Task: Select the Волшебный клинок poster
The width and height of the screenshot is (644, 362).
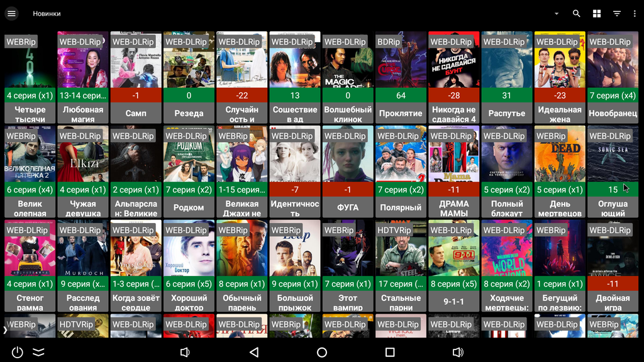Action: (348, 60)
